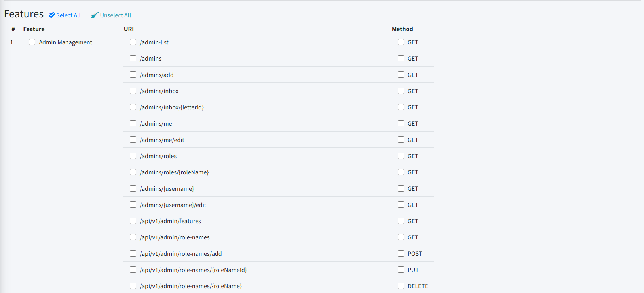Click the '/admins/{username}' URI text
This screenshot has height=293, width=644.
coord(167,189)
